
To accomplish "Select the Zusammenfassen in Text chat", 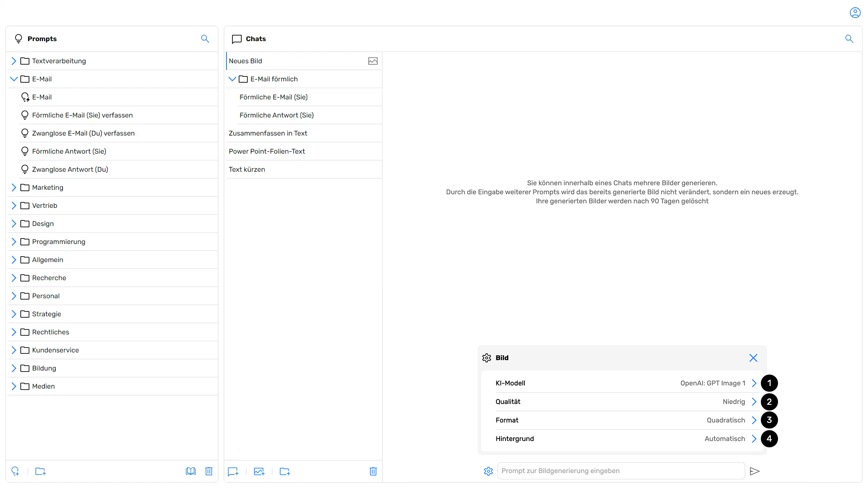I will (x=268, y=133).
